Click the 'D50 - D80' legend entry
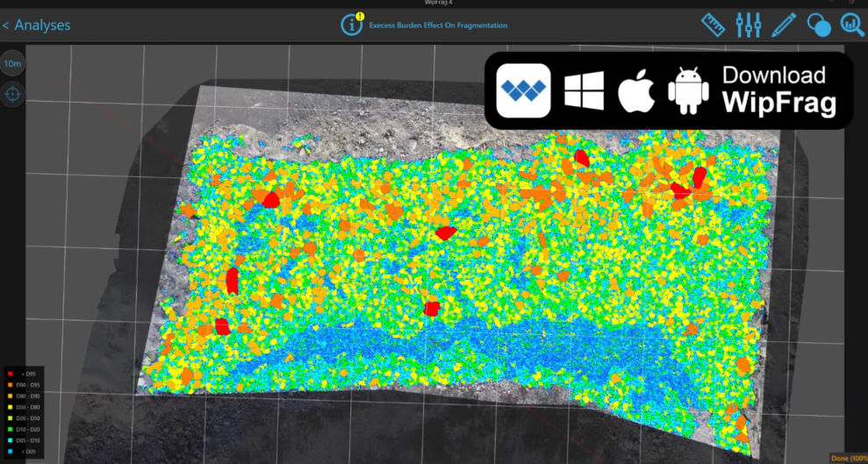 pos(24,407)
